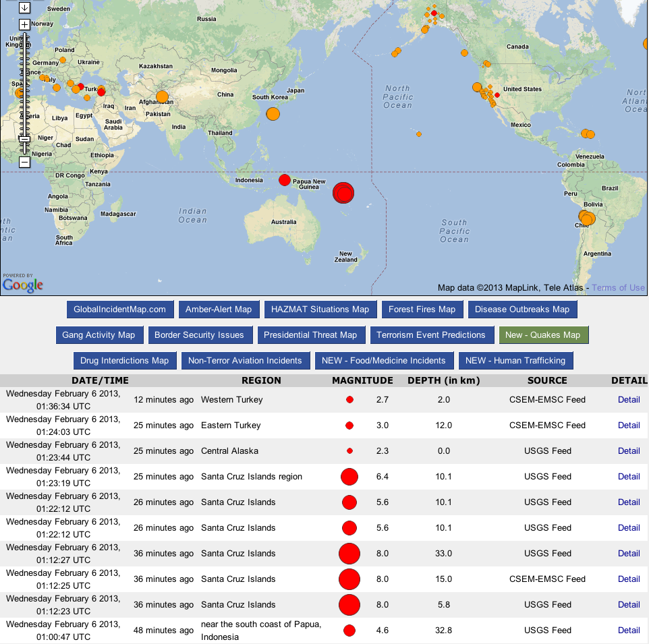This screenshot has width=649, height=644.
Task: Select the large red Santa Cruz Islands quake marker
Action: click(x=343, y=193)
